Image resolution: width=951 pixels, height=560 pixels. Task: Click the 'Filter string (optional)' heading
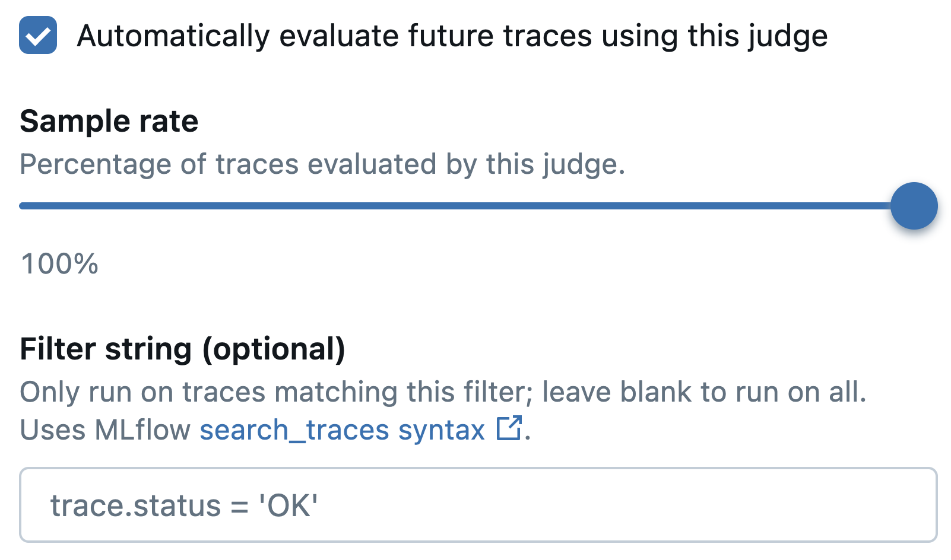pos(183,349)
